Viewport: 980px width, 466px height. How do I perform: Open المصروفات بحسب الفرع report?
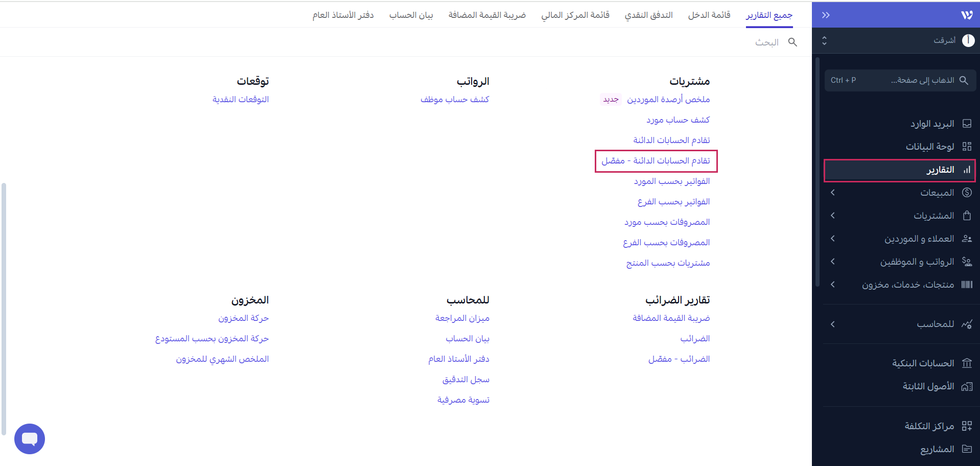point(666,243)
